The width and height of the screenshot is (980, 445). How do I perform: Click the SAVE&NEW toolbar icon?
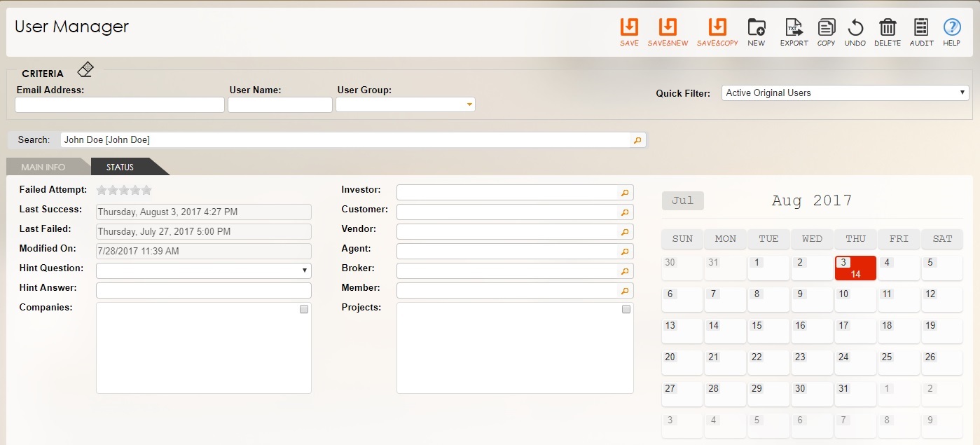click(666, 29)
